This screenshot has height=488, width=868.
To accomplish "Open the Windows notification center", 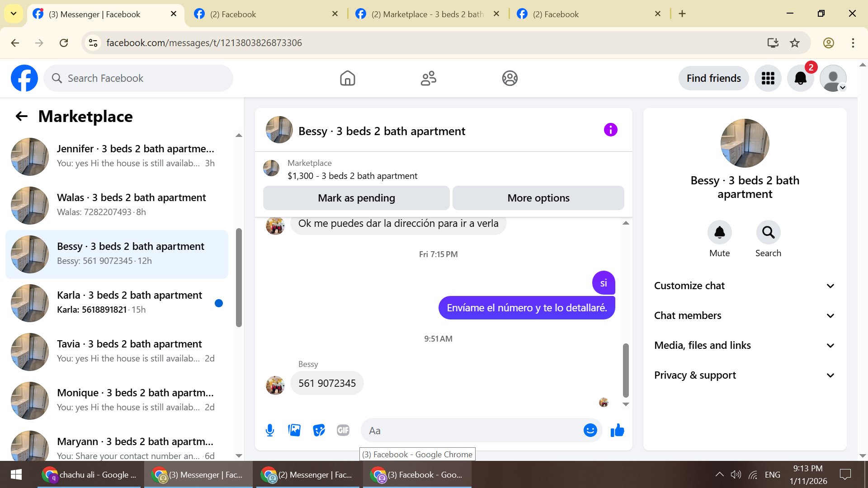I will tap(845, 474).
